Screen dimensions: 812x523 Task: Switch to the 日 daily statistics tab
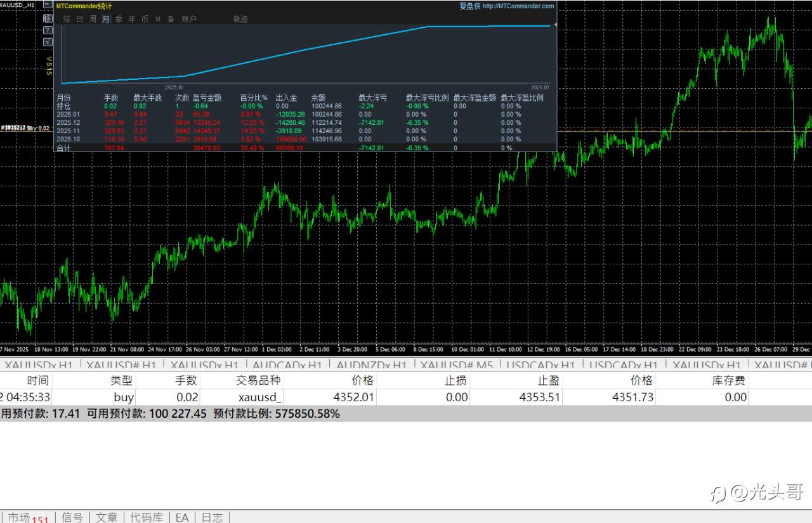80,19
